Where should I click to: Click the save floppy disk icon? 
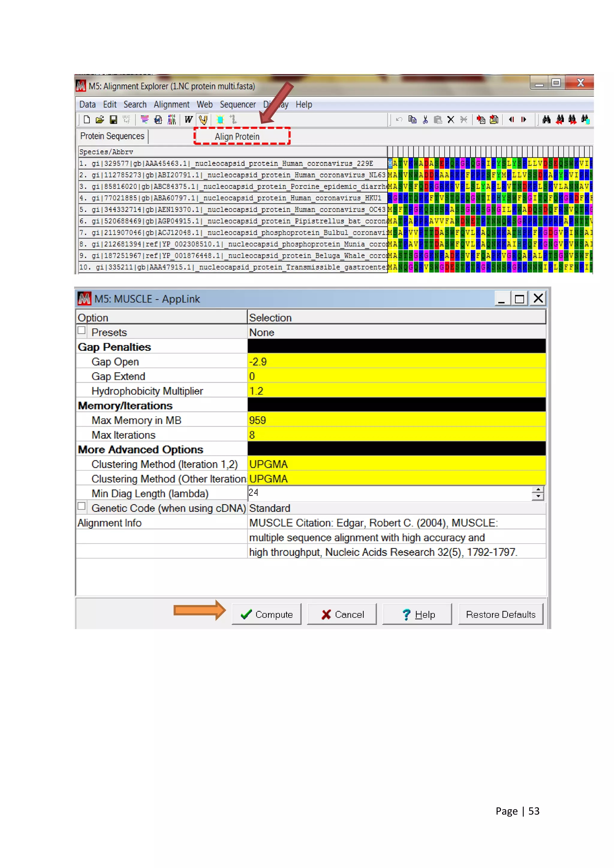pos(113,120)
